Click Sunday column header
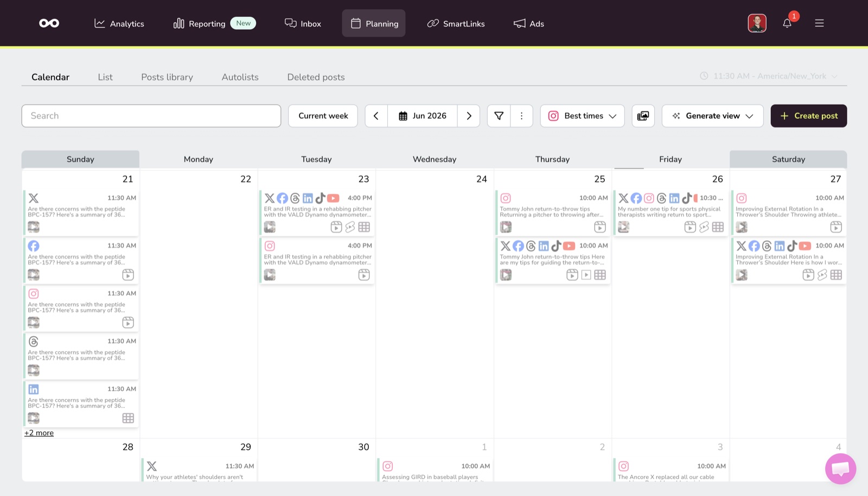868x496 pixels. [x=80, y=159]
